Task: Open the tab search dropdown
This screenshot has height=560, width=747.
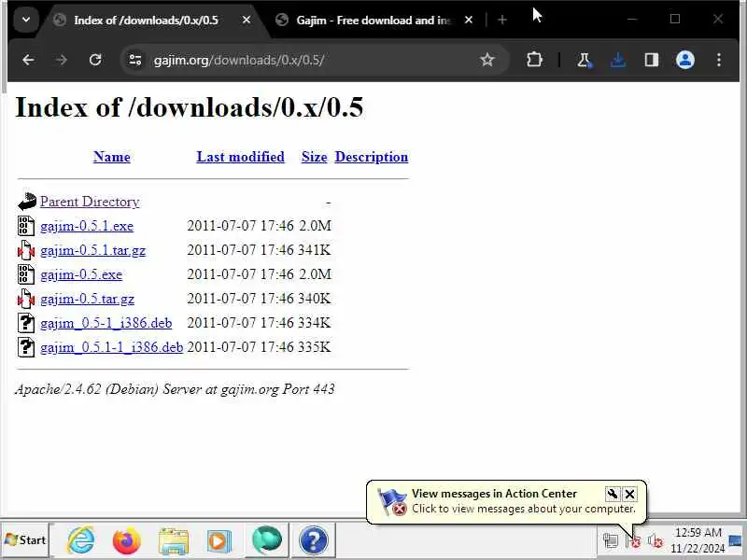Action: point(26,20)
